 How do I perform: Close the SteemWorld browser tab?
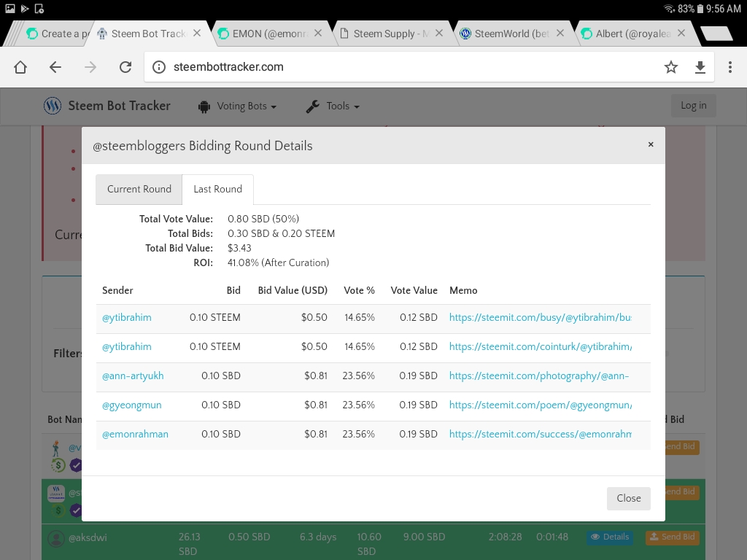coord(560,34)
